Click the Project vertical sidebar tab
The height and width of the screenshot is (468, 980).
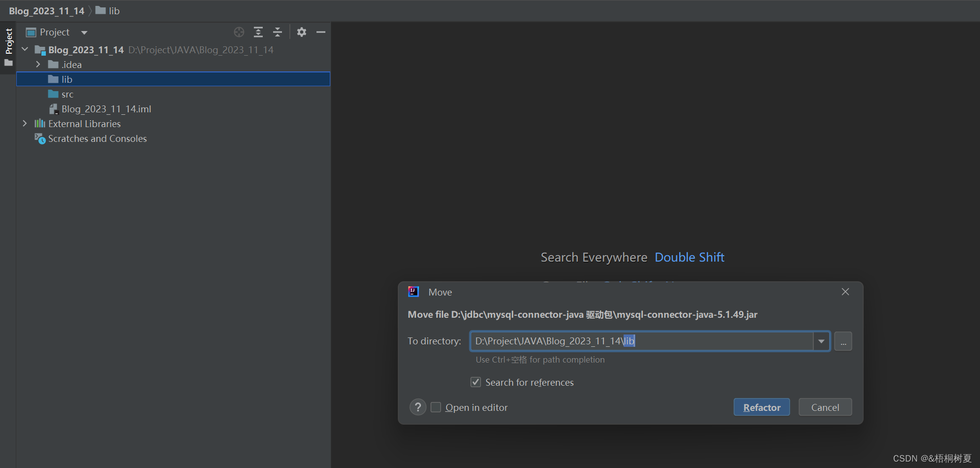(8, 47)
